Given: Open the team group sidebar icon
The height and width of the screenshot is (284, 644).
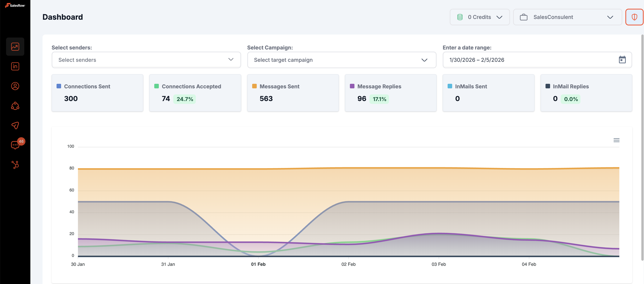Looking at the screenshot, I should pos(15,106).
